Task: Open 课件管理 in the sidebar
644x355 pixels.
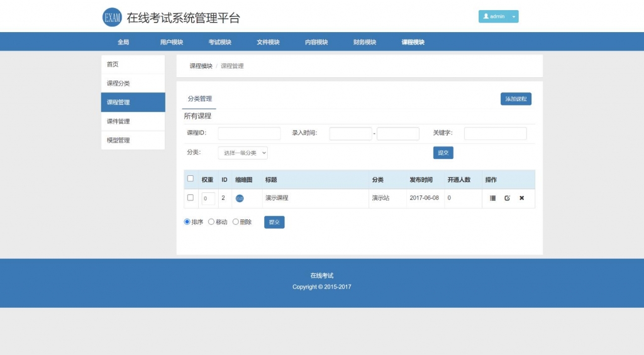Action: pos(133,121)
